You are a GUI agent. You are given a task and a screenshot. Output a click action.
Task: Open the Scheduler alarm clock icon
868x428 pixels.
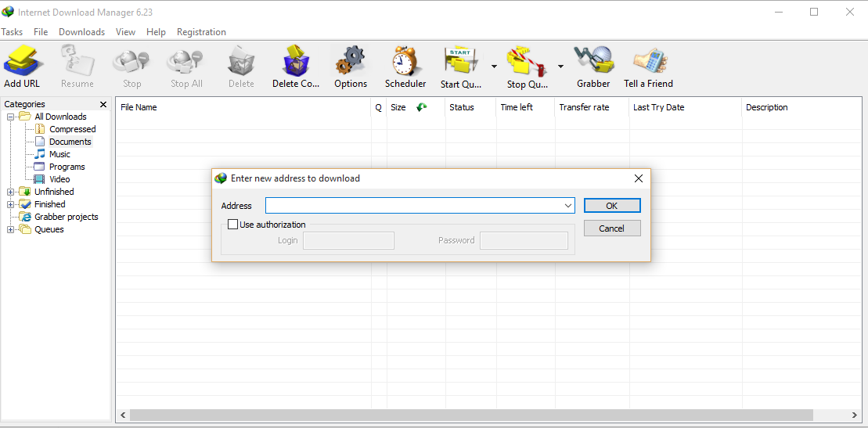[x=405, y=61]
